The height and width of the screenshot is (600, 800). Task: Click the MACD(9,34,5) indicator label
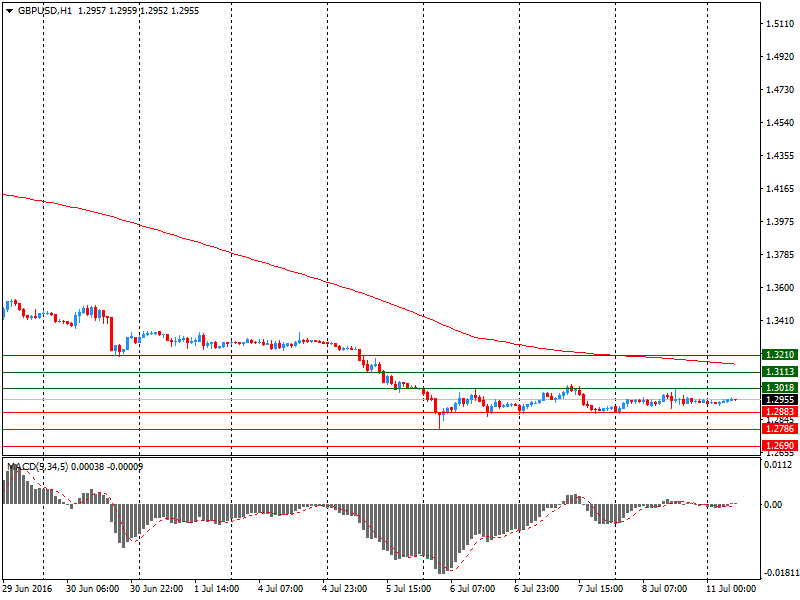pos(37,466)
